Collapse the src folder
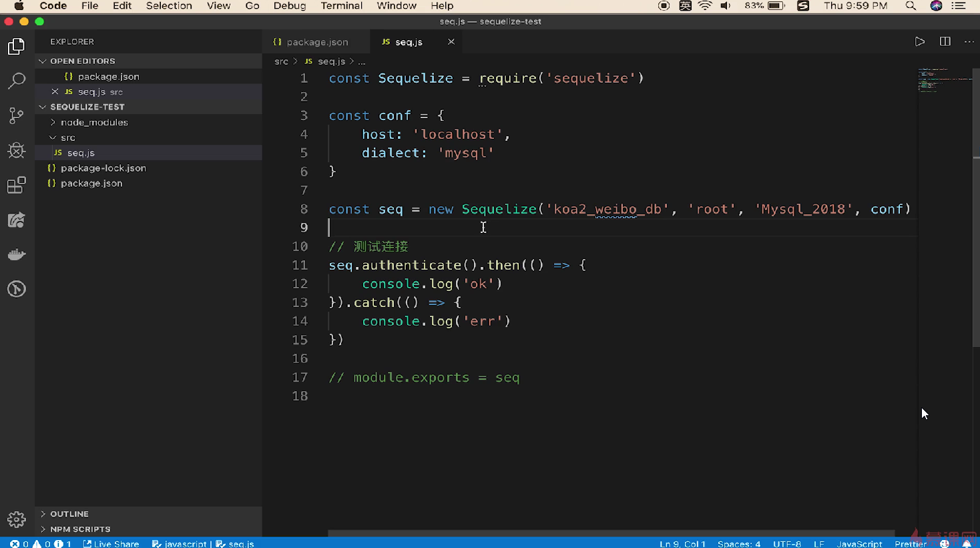Image resolution: width=980 pixels, height=548 pixels. coord(67,138)
